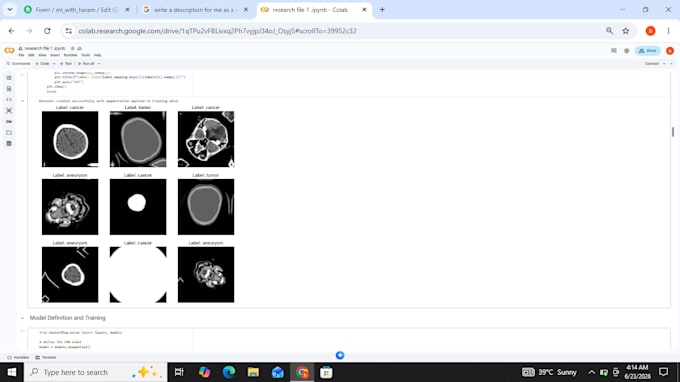Click the Chrome profile avatar
Image resolution: width=680 pixels, height=382 pixels.
pos(651,31)
